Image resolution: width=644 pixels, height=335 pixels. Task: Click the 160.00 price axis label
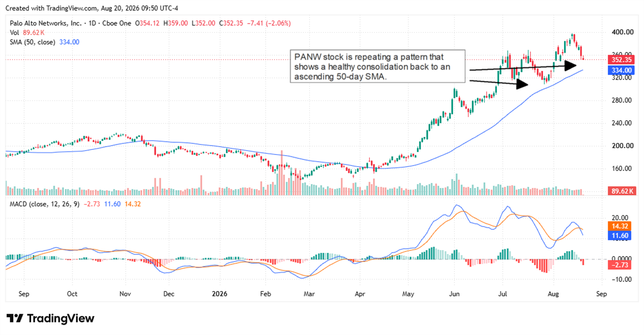(x=622, y=169)
